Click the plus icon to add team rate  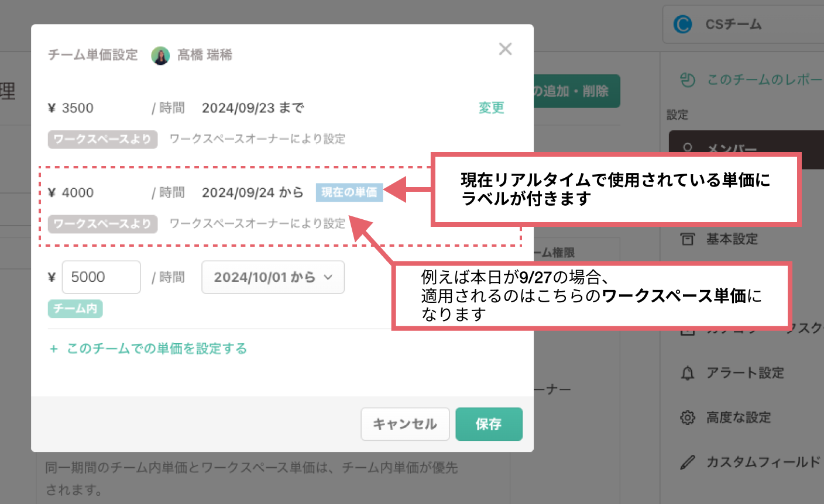pyautogui.click(x=54, y=349)
